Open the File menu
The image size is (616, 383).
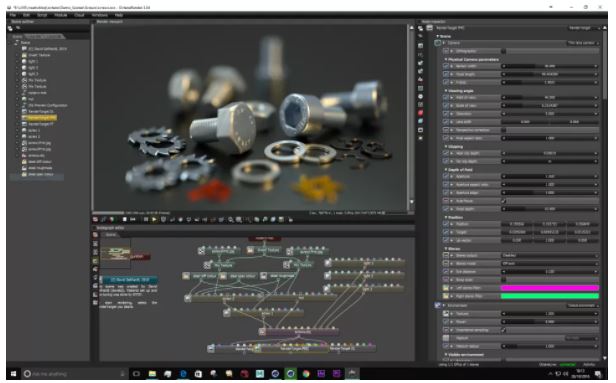pyautogui.click(x=13, y=15)
